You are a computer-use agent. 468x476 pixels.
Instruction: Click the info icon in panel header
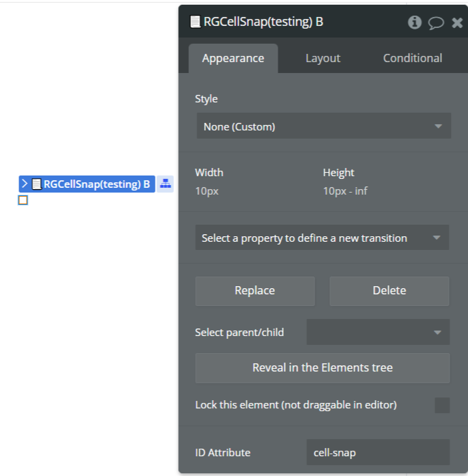[x=414, y=23]
